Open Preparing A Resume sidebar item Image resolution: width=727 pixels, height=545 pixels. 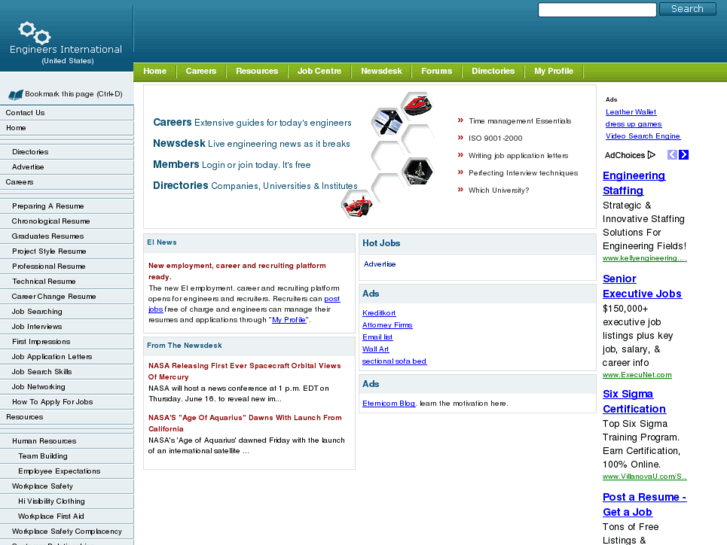click(x=67, y=206)
